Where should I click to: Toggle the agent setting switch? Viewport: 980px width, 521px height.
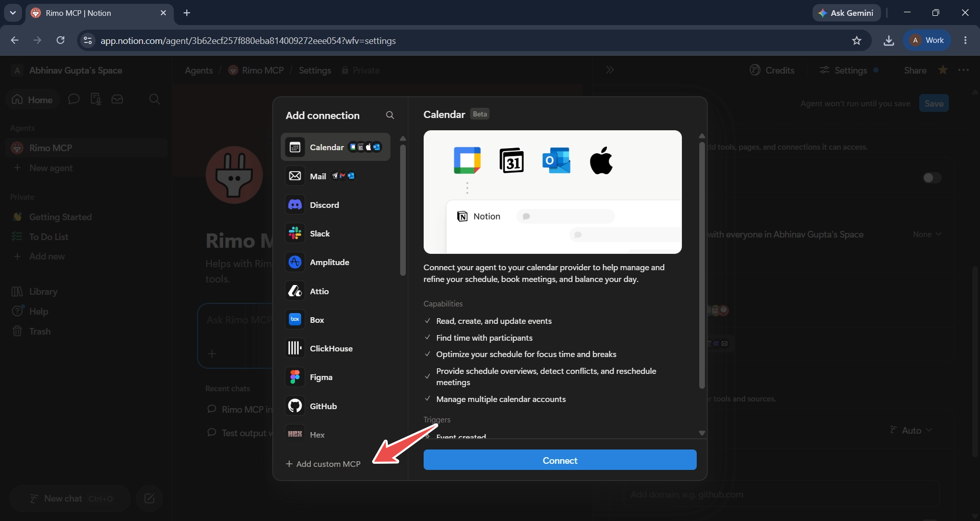click(x=932, y=178)
